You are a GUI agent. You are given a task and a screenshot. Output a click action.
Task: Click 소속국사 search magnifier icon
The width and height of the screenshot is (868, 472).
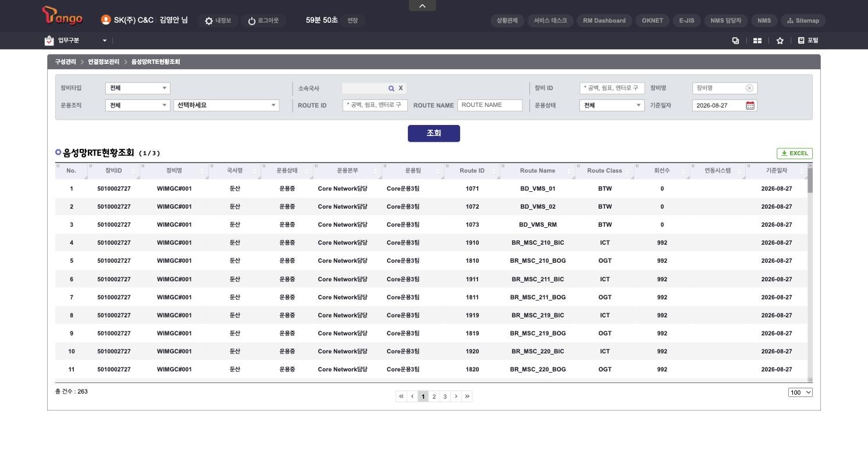click(392, 88)
